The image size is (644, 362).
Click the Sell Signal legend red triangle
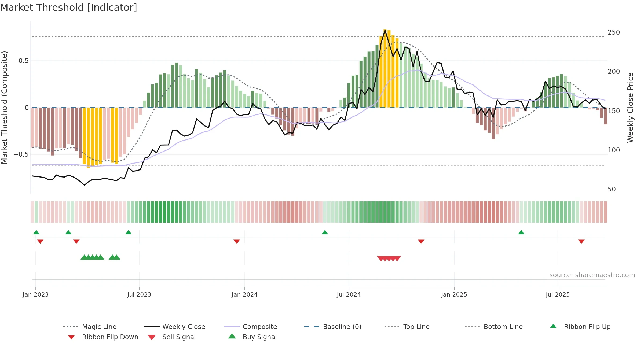click(x=152, y=337)
